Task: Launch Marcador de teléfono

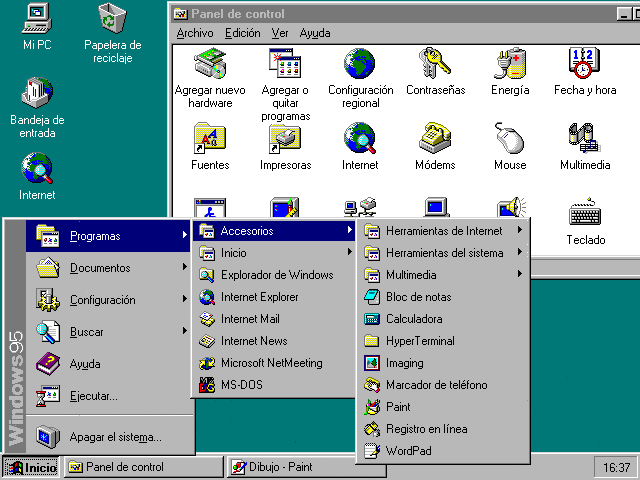Action: (x=443, y=385)
